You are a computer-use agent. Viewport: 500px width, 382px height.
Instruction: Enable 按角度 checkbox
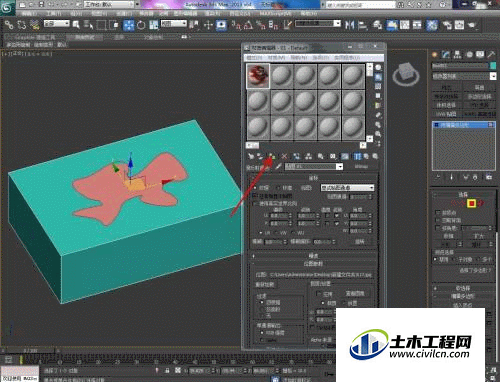tap(438, 228)
